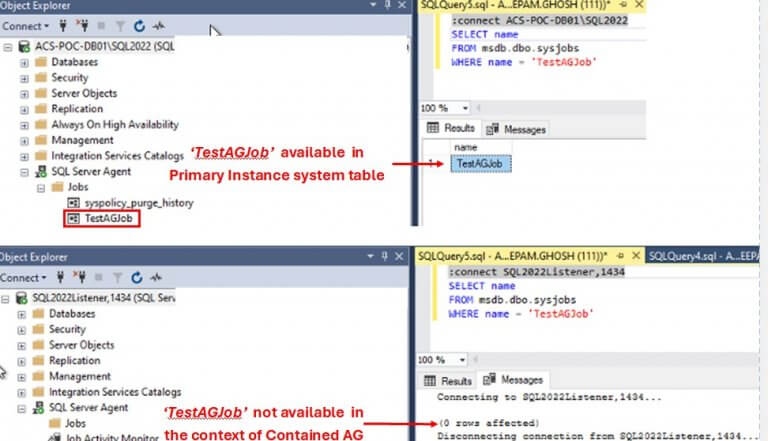Pin the bottom Object Explorer panel
The width and height of the screenshot is (768, 441).
(x=384, y=256)
